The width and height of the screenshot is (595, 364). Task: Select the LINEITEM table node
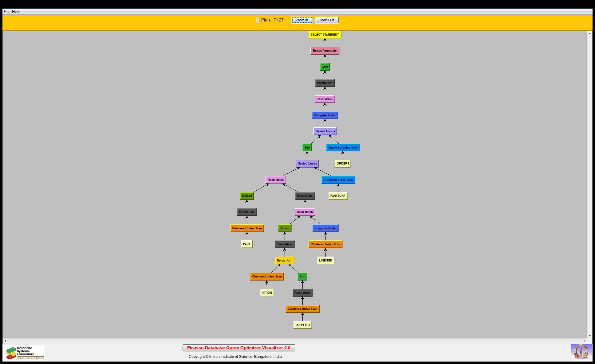(325, 261)
